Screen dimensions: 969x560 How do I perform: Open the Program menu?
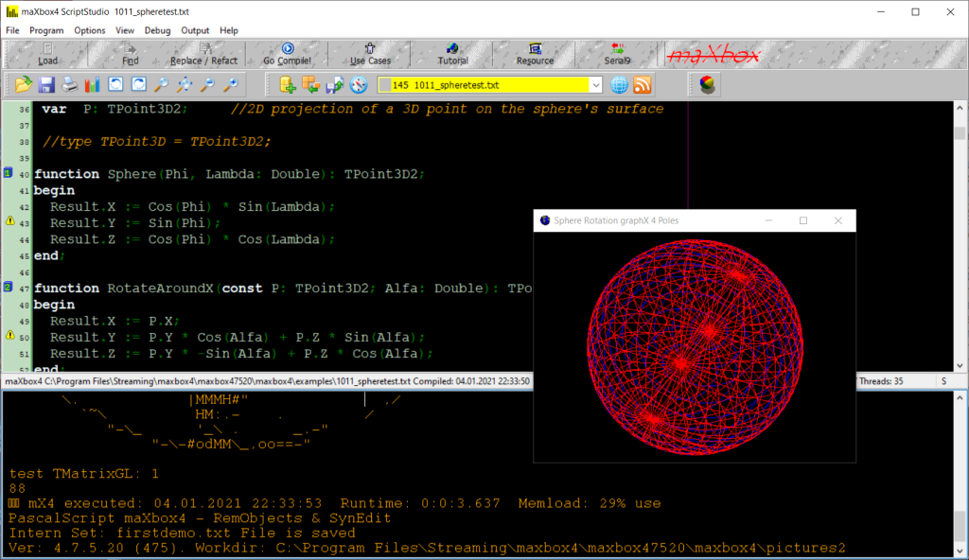46,30
